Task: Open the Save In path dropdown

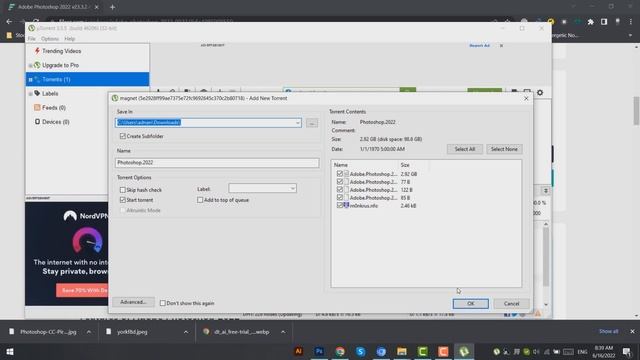Action: [298, 122]
